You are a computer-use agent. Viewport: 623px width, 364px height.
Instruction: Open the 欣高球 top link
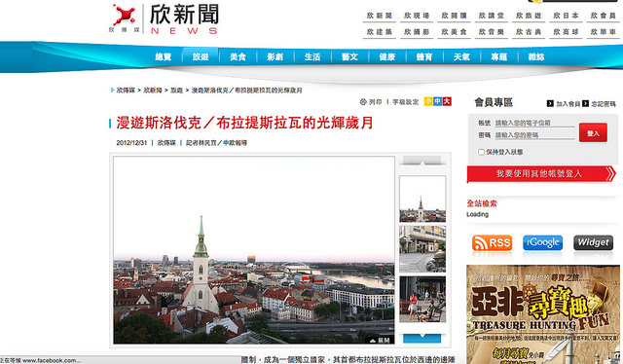point(566,32)
